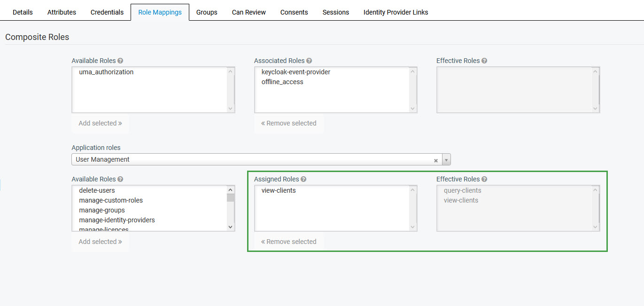Go to the Identity Provider Links tab
644x306 pixels.
[x=396, y=12]
